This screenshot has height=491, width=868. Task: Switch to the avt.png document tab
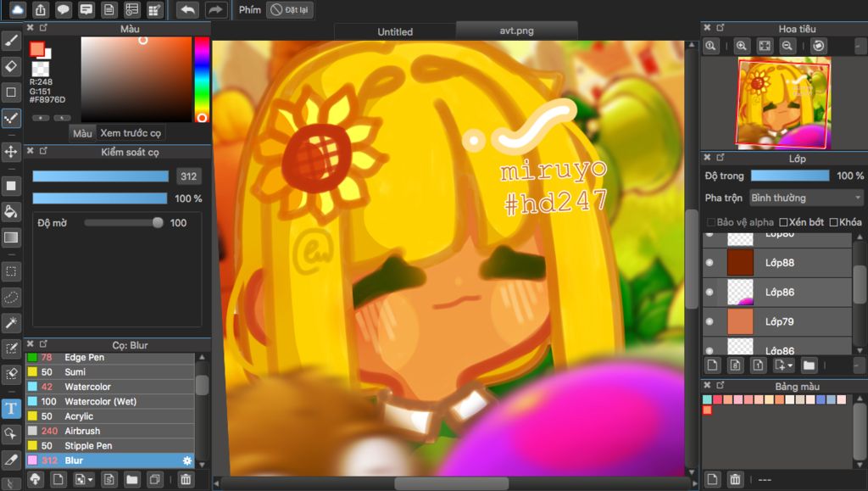516,31
